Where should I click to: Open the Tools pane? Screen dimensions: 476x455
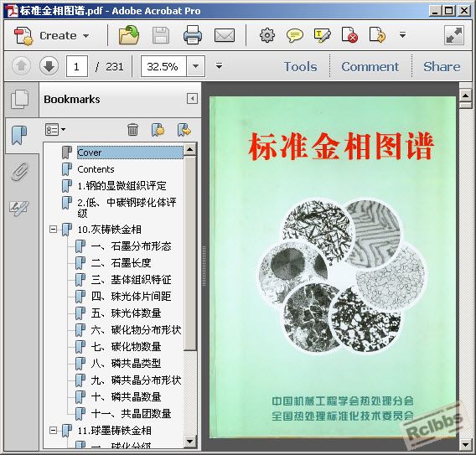click(300, 66)
